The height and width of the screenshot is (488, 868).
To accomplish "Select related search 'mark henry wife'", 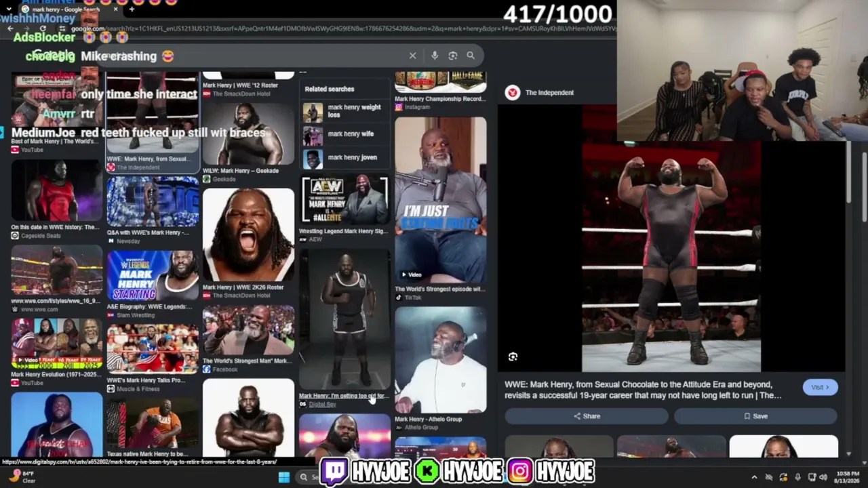I will coord(344,135).
